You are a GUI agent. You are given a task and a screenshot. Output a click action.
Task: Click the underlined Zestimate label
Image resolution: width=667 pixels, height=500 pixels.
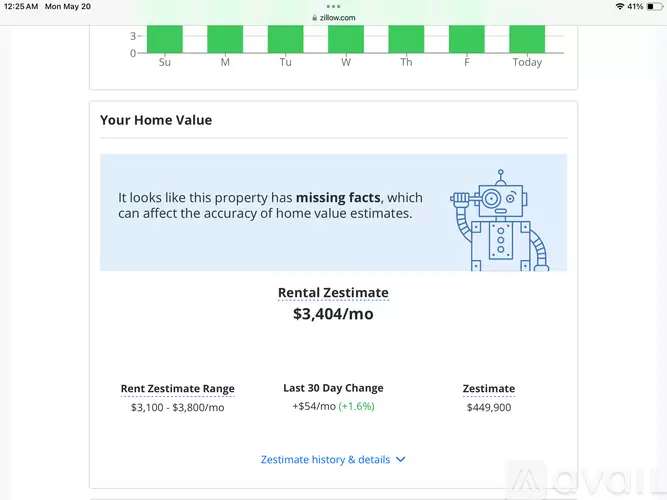click(489, 389)
